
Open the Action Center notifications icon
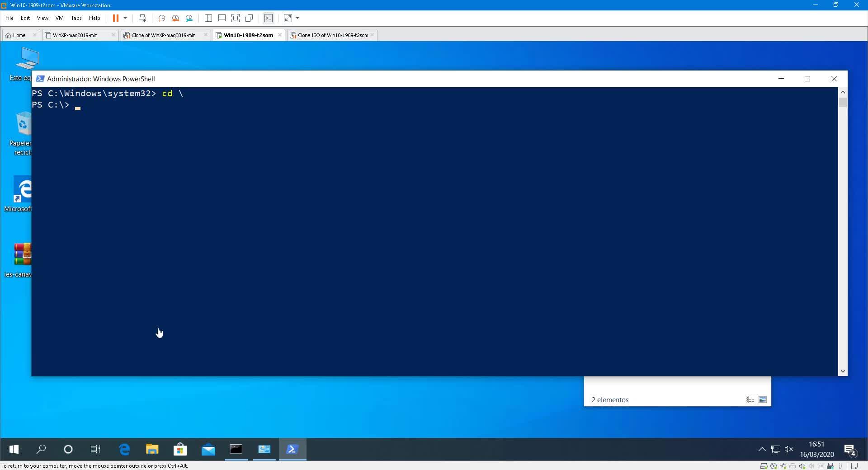tap(850, 450)
